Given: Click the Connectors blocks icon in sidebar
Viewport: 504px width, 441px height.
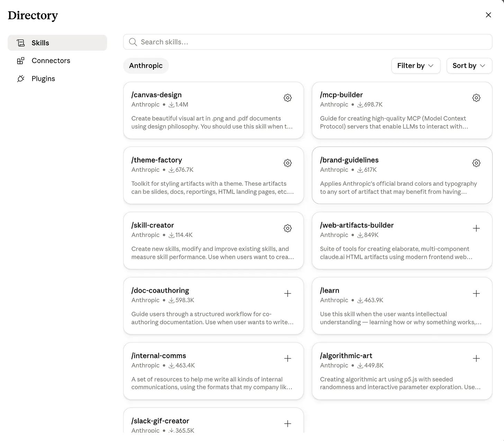Looking at the screenshot, I should click(x=21, y=61).
